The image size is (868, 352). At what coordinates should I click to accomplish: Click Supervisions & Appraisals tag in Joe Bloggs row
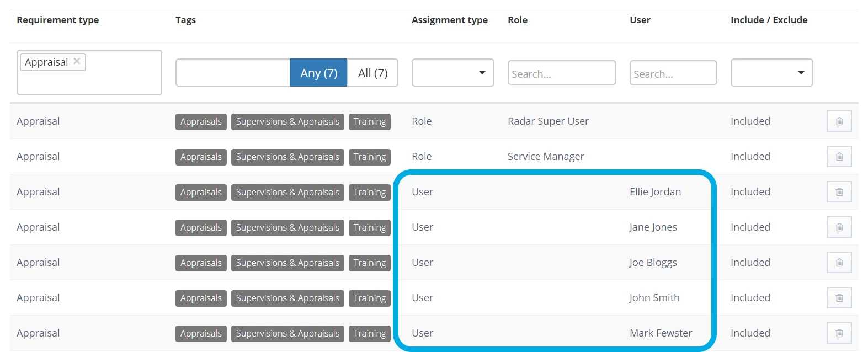287,263
